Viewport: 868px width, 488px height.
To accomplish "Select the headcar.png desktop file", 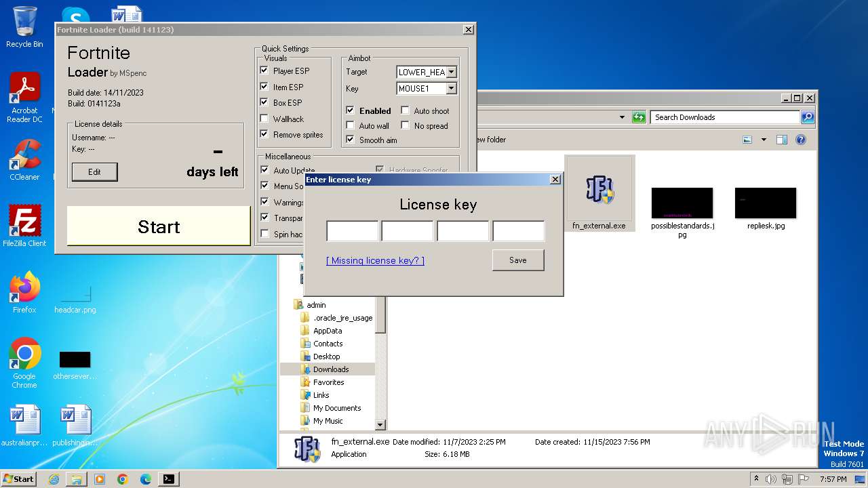I will tap(75, 299).
